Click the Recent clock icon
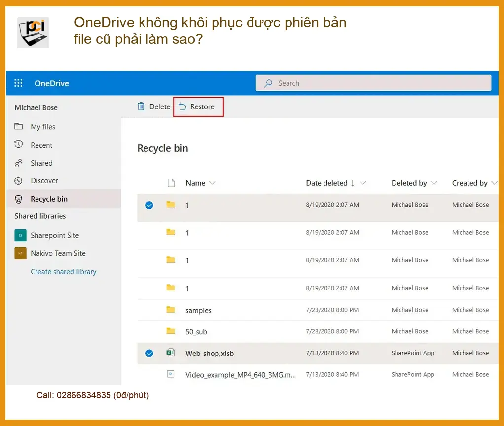Image resolution: width=504 pixels, height=426 pixels. (x=19, y=144)
